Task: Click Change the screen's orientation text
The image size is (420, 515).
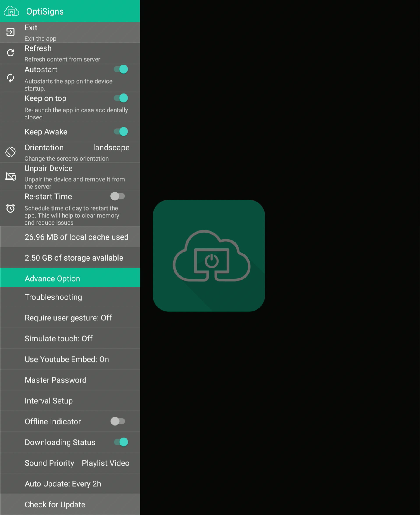Action: pos(67,159)
